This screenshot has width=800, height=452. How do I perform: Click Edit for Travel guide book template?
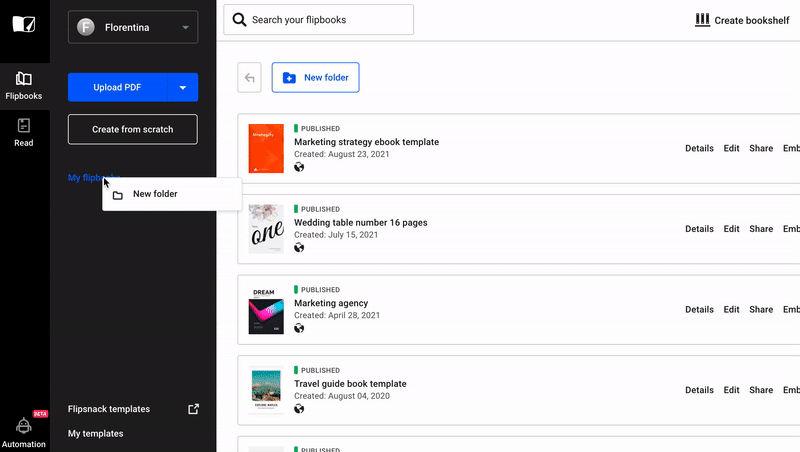pos(731,390)
